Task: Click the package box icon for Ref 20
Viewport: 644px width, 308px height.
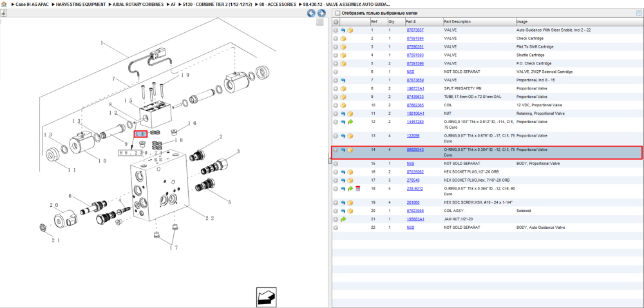Action: coord(350,211)
